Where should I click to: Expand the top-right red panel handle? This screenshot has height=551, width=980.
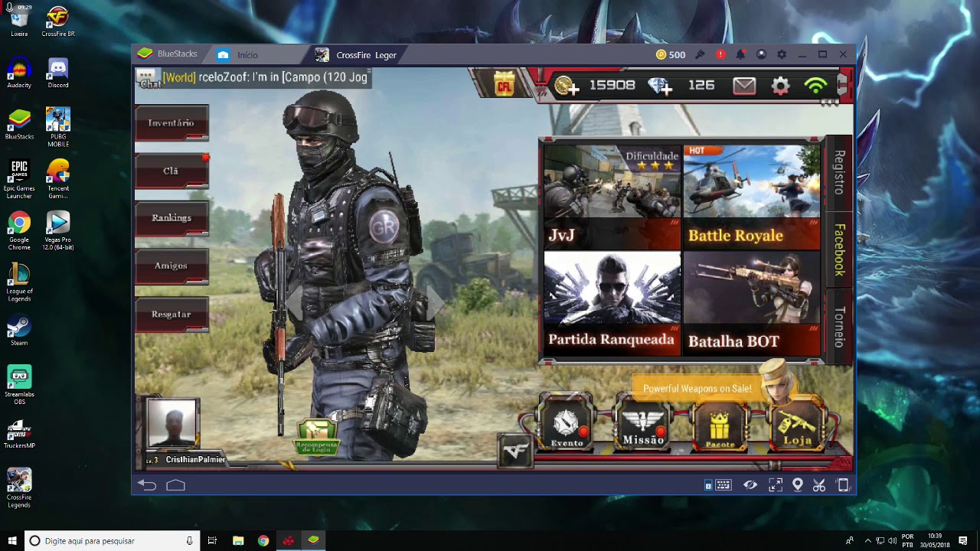[843, 85]
